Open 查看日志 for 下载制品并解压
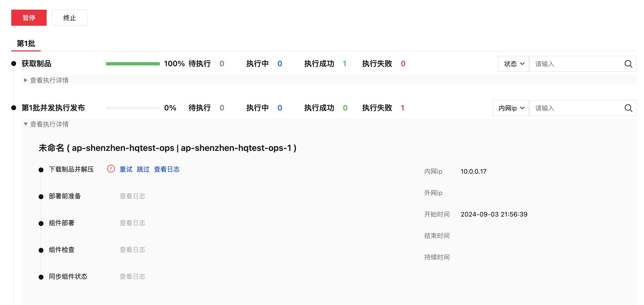The height and width of the screenshot is (305, 644). (x=166, y=169)
